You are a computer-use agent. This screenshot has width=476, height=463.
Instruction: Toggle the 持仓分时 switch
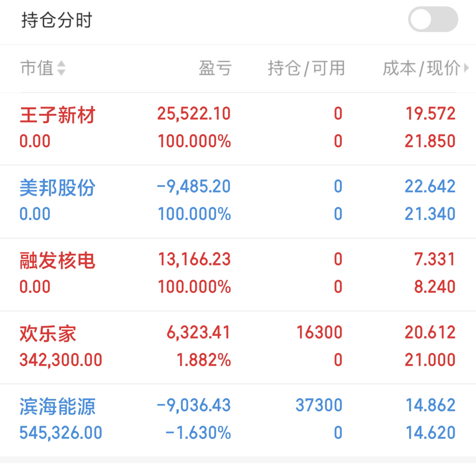click(x=433, y=20)
